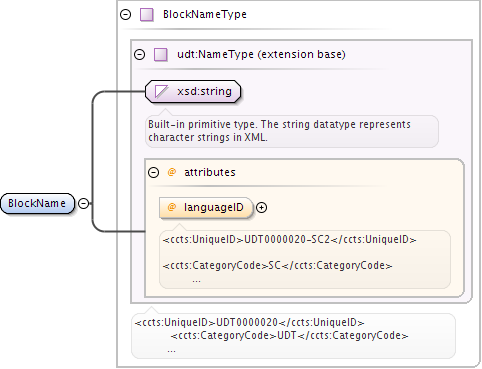Collapse the udt:NameType extension base section
The height and width of the screenshot is (369, 482).
tap(139, 54)
